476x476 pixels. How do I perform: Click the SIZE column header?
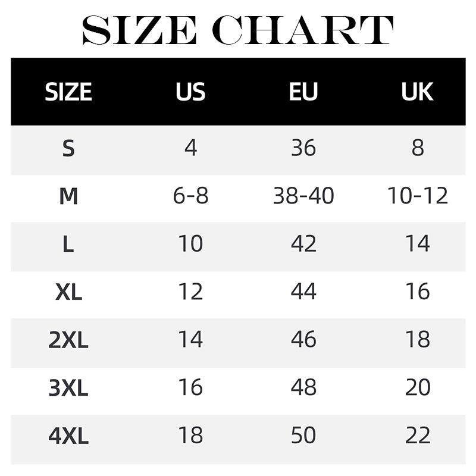coord(68,92)
